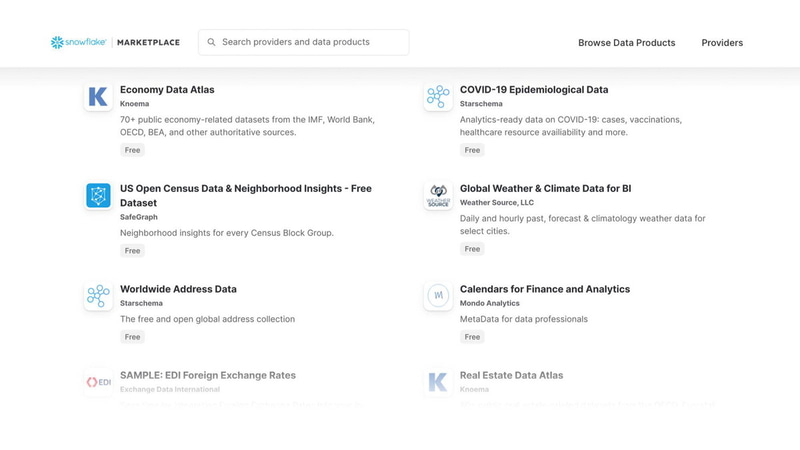
Task: Click Free tag on Global Weather & Climate Data
Action: click(472, 249)
